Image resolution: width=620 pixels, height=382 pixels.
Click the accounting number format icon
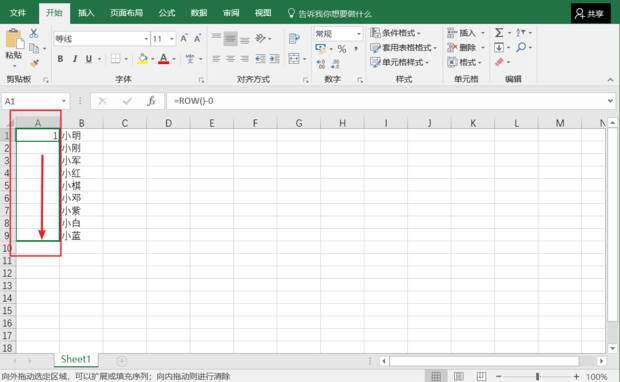[x=321, y=49]
